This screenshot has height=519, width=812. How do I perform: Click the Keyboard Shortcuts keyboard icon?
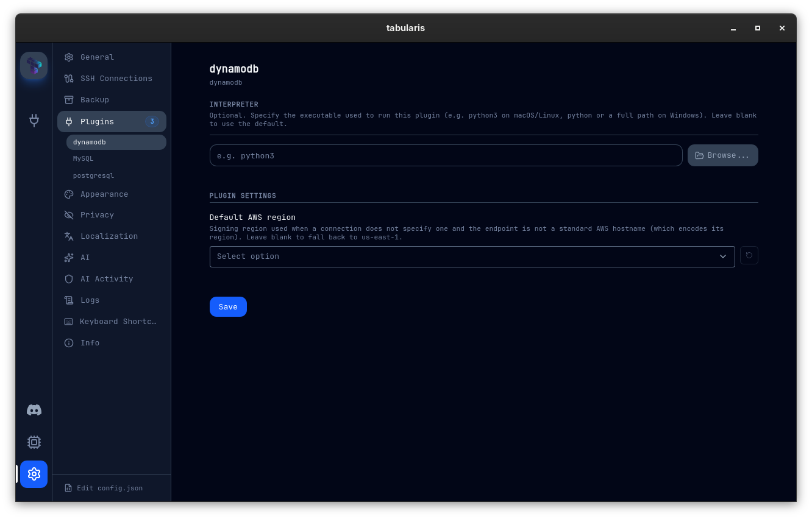[x=69, y=322]
